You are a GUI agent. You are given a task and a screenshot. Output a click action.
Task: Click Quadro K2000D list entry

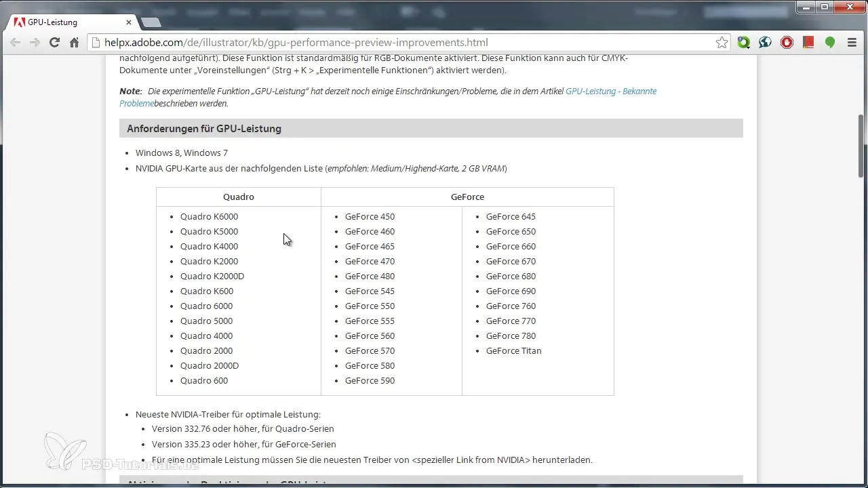[x=212, y=277]
